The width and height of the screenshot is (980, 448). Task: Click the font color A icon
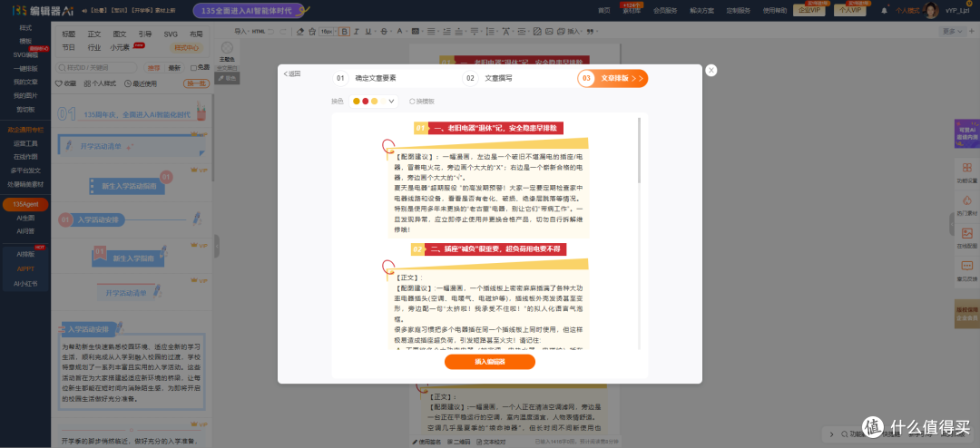point(400,31)
